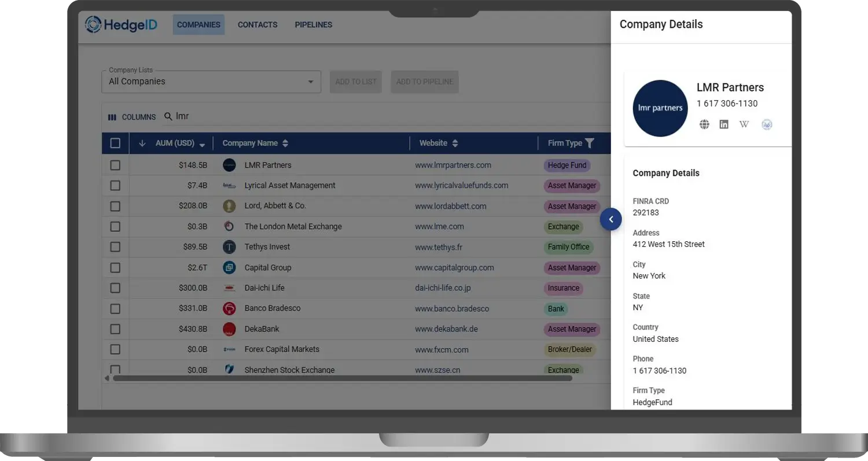Switch to the Pipelines tab
The image size is (868, 461).
point(314,25)
